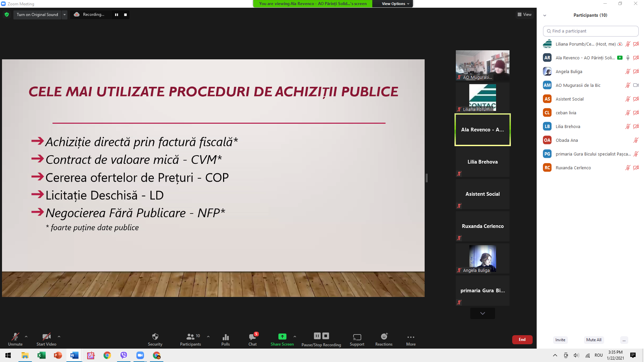
Task: Open the View Options dropdown
Action: [x=395, y=4]
